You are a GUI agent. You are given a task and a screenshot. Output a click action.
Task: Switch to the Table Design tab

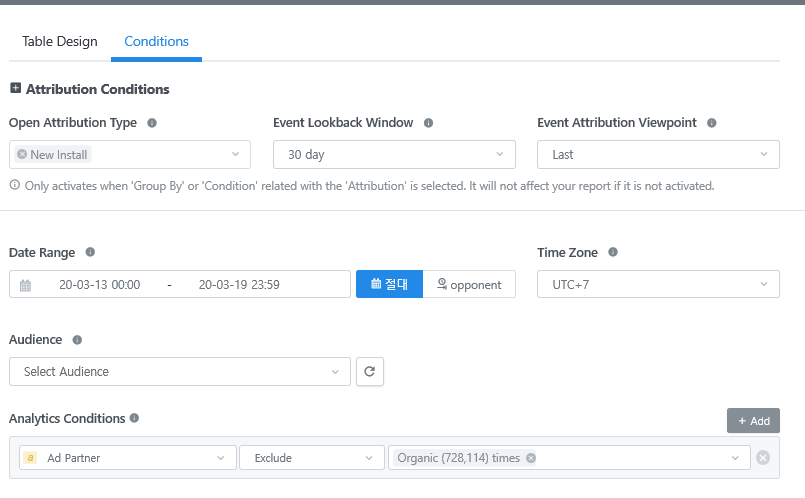tap(60, 42)
